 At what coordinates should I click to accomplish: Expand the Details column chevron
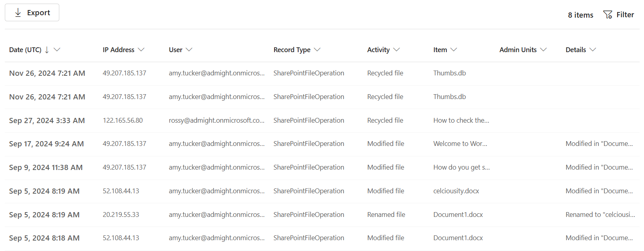(593, 50)
